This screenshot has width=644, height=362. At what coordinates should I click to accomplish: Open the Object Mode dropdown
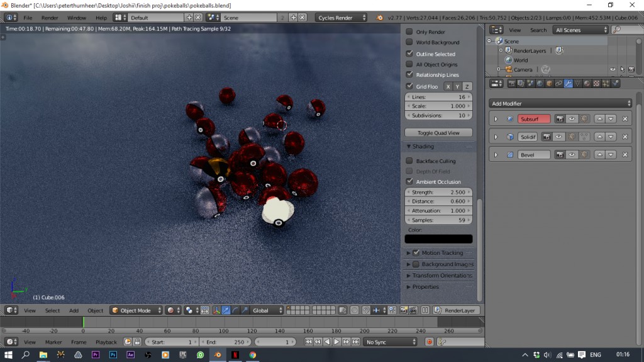point(136,310)
